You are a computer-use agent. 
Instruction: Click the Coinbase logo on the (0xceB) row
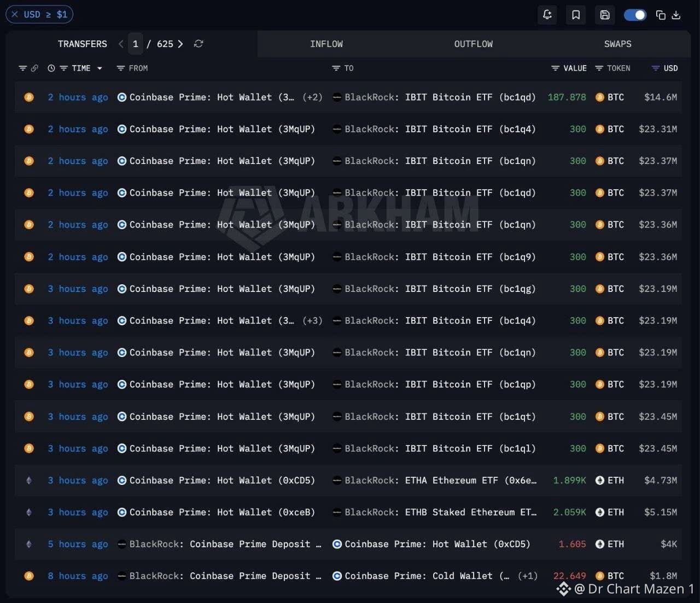[122, 512]
